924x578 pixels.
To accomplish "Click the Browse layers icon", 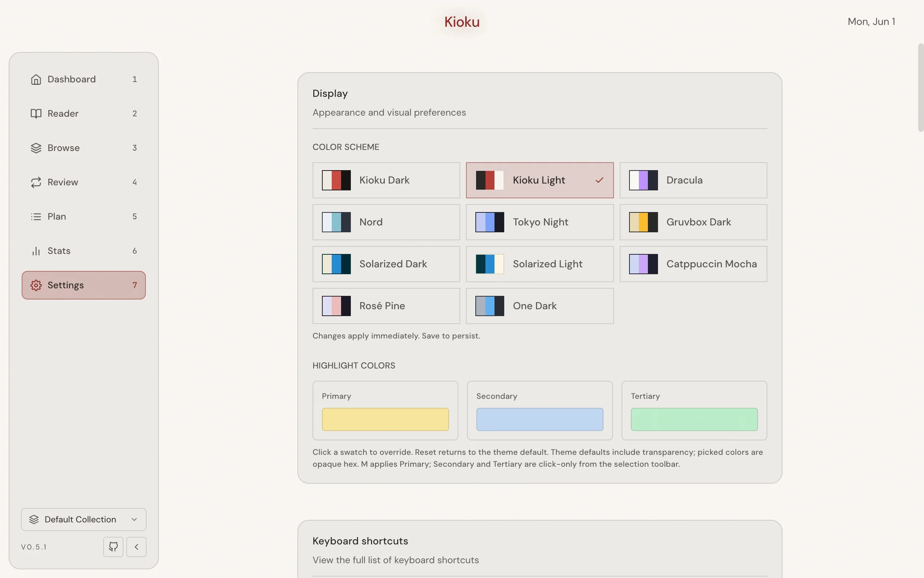I will pyautogui.click(x=36, y=148).
